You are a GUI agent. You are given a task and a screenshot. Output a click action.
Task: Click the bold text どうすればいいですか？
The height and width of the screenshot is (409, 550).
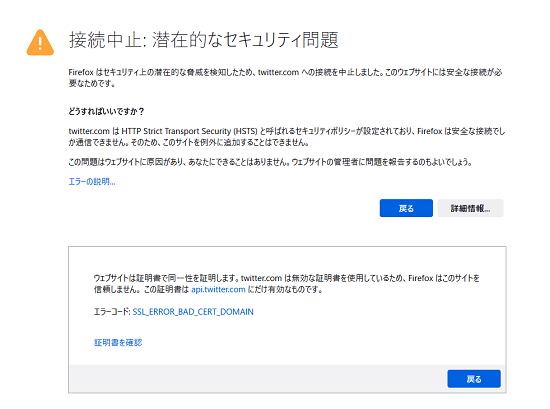pyautogui.click(x=107, y=112)
